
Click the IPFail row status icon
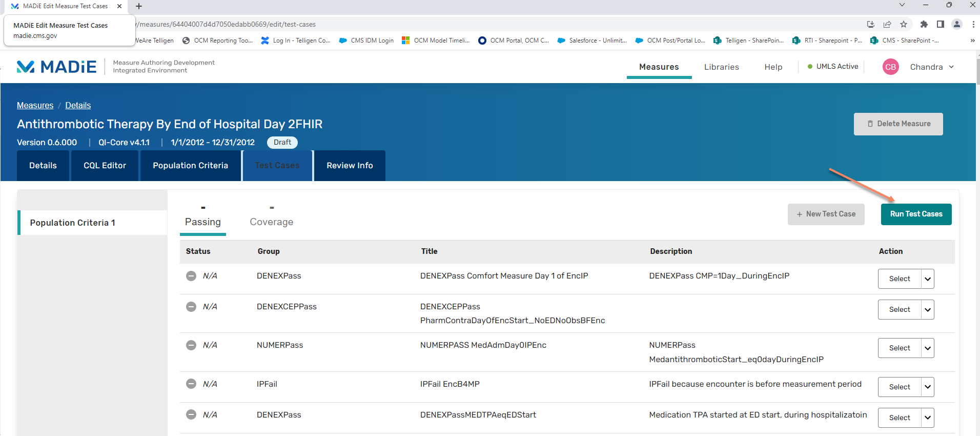tap(191, 384)
